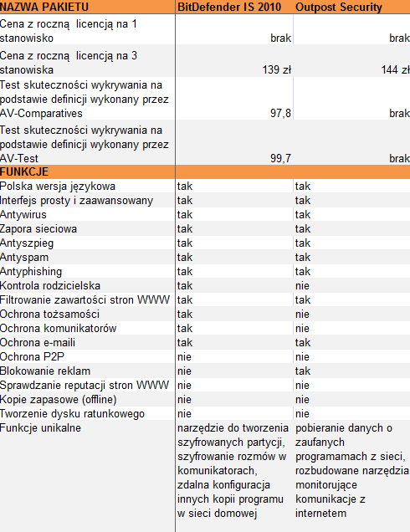Image resolution: width=410 pixels, height=532 pixels.
Task: Click BitDefender 'tak' in Ochrona tożsamości row
Action: point(185,315)
